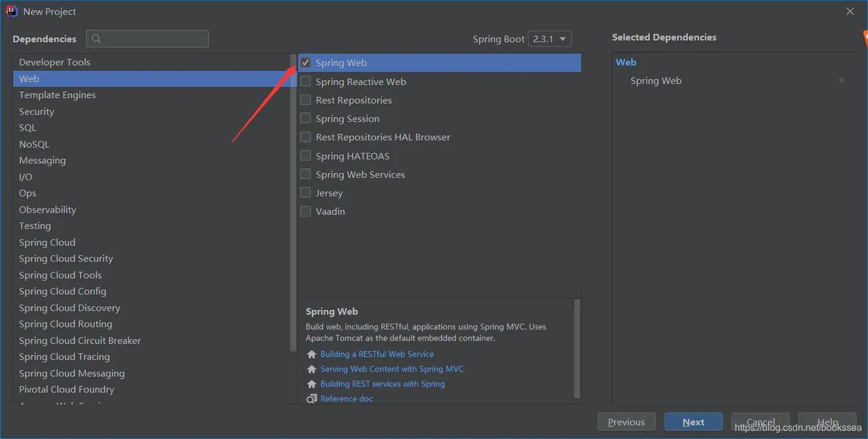Open the Spring Boot version dropdown
Image resolution: width=868 pixels, height=439 pixels.
point(549,39)
